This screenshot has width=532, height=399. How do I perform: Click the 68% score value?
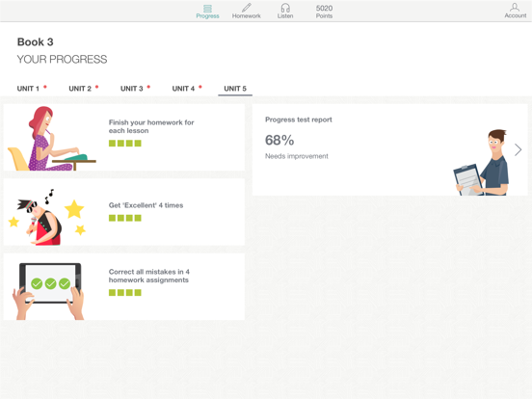279,140
